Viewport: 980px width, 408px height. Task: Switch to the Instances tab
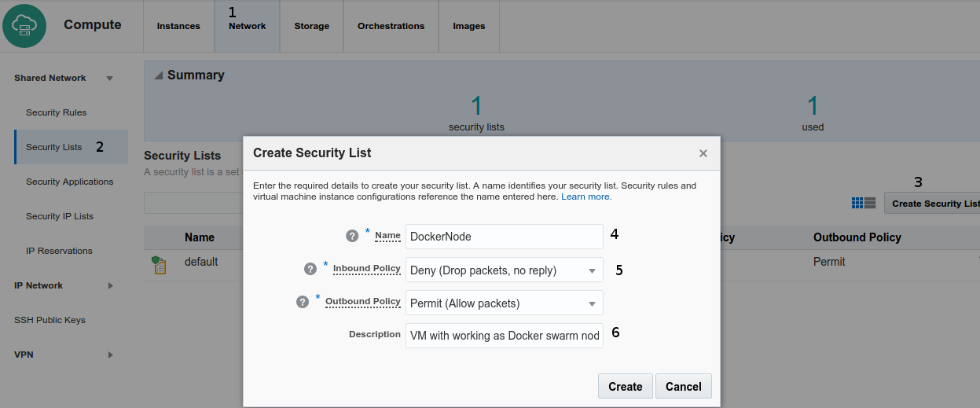click(x=178, y=26)
